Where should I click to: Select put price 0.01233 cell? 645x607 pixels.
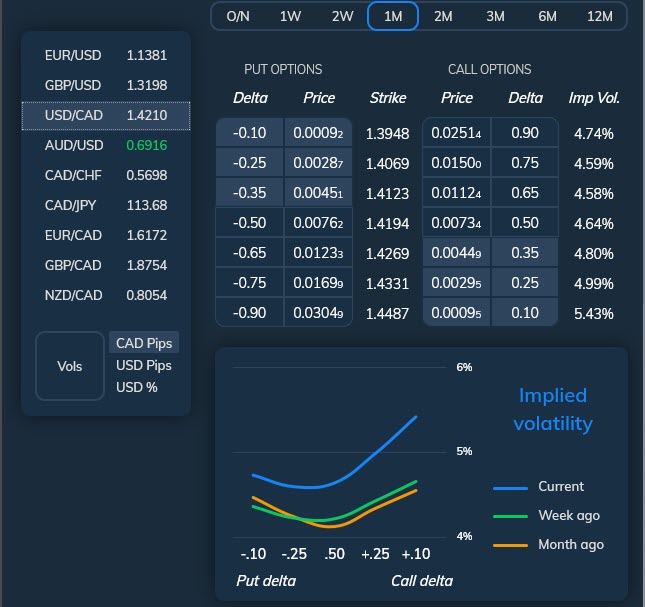(318, 253)
